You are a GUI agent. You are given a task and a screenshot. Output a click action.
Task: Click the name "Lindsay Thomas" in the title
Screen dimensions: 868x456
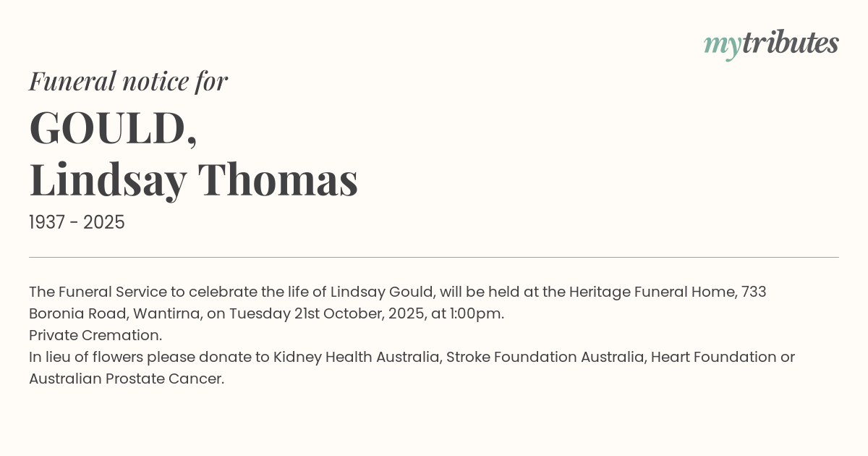(x=193, y=180)
